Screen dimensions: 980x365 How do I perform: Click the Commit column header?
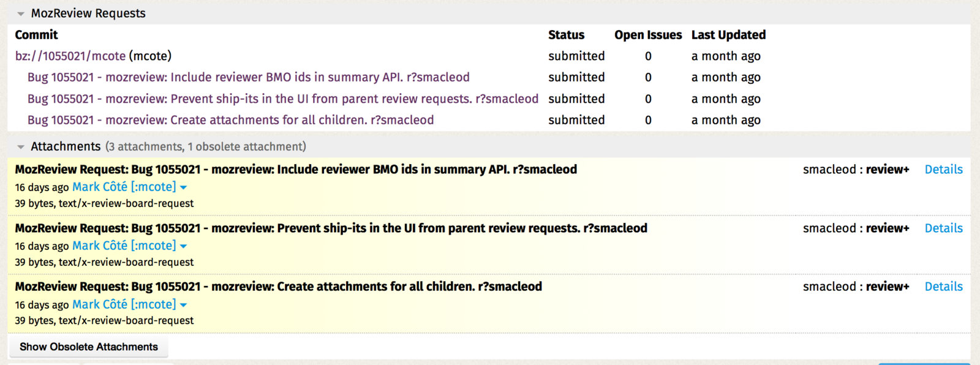pos(36,35)
